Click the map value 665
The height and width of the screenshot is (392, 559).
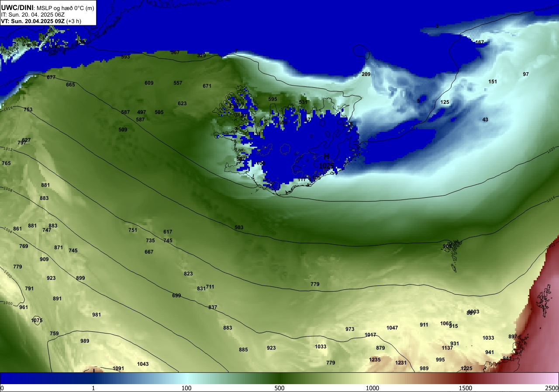tap(70, 85)
